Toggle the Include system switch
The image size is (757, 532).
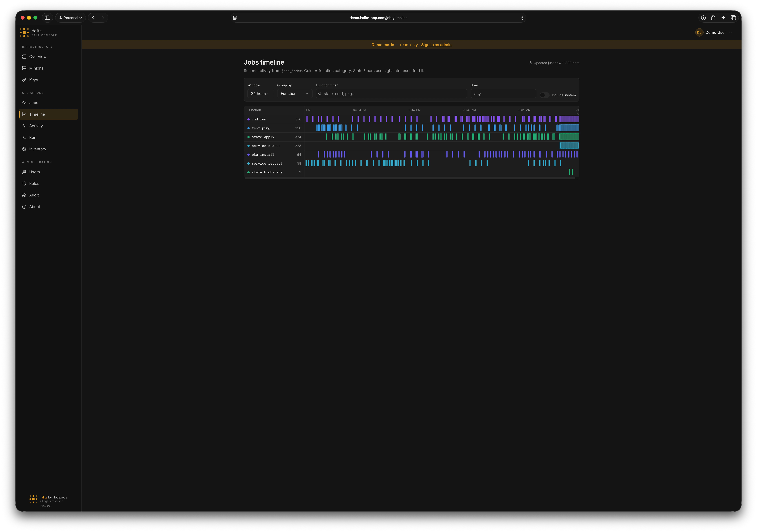[544, 95]
